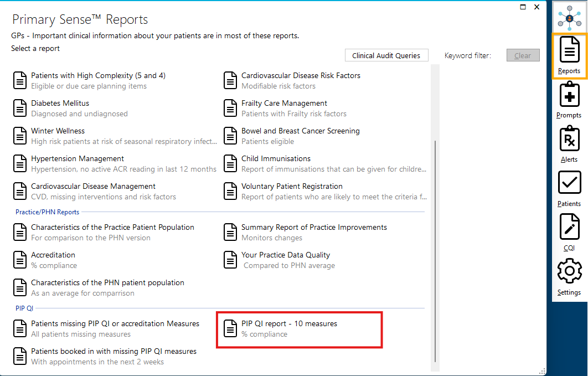Screen dimensions: 588x376
Task: Click "With appointments in the next 2 weeks" description
Action: [x=97, y=362]
